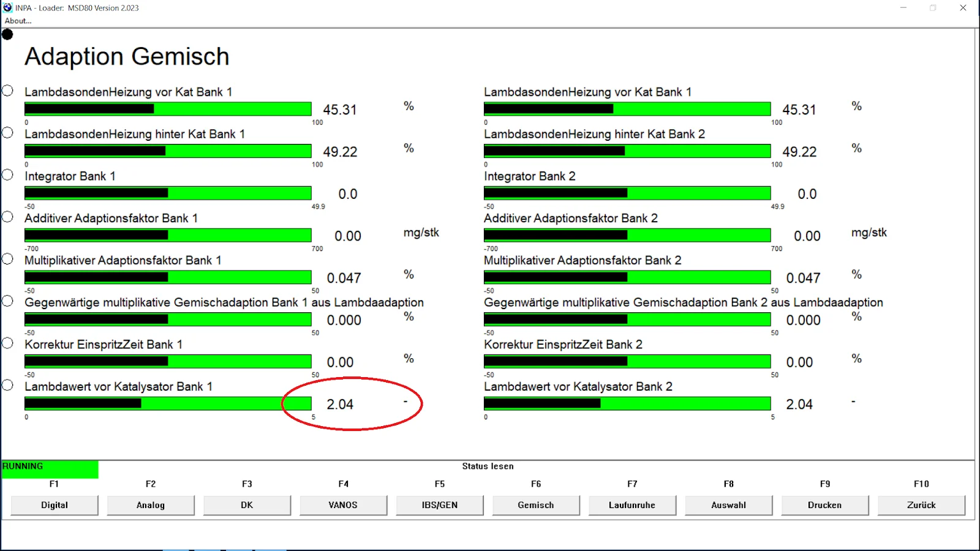Click the Gemisch button
This screenshot has height=551, width=980.
tap(536, 505)
